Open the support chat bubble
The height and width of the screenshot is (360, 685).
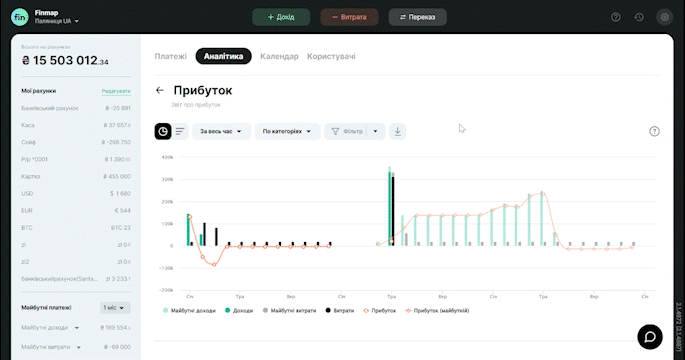[x=650, y=337]
